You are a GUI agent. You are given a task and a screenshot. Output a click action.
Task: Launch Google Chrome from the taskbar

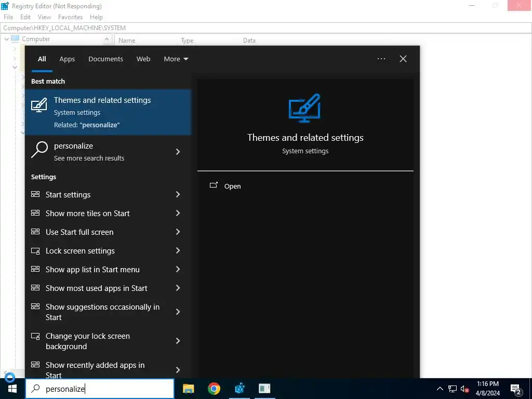[214, 389]
